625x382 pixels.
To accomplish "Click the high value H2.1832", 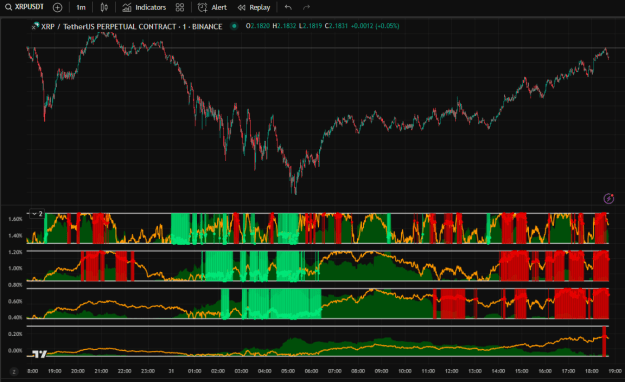I will click(x=284, y=26).
